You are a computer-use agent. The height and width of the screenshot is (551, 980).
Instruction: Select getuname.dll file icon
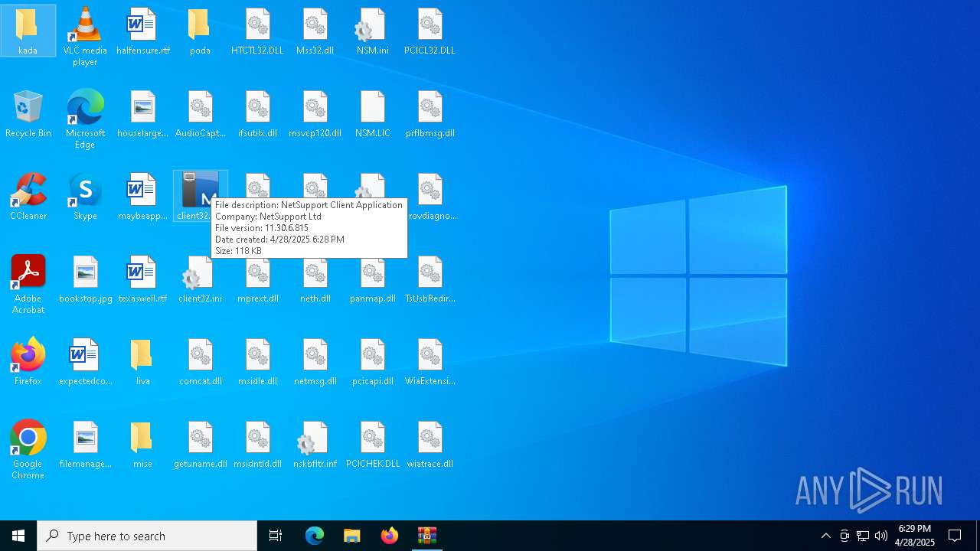coord(200,444)
